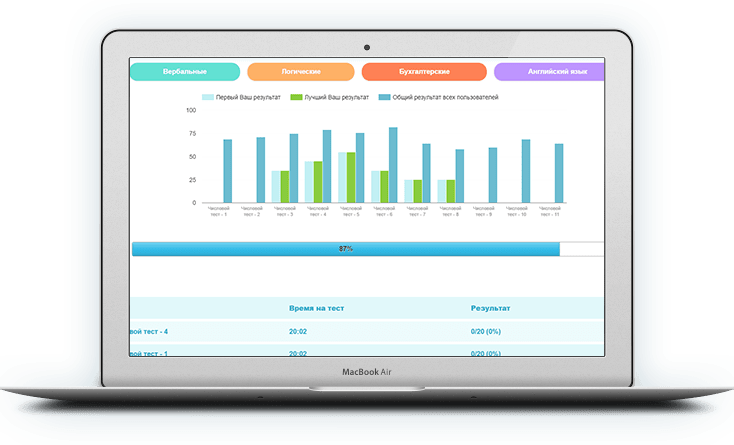The image size is (734, 445).
Task: Click the 100 value on the chart axis
Action: [x=191, y=110]
